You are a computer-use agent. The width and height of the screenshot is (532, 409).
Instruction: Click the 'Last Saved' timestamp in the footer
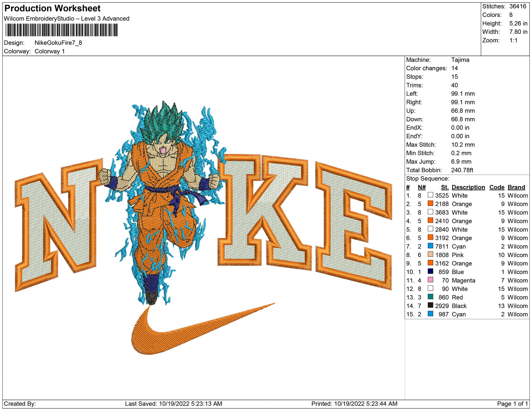173,403
